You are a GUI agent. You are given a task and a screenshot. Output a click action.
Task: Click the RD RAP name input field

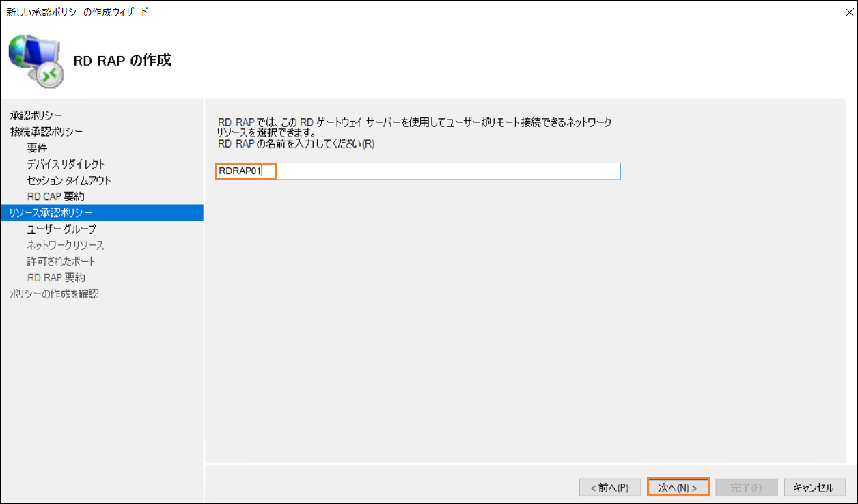pos(418,171)
